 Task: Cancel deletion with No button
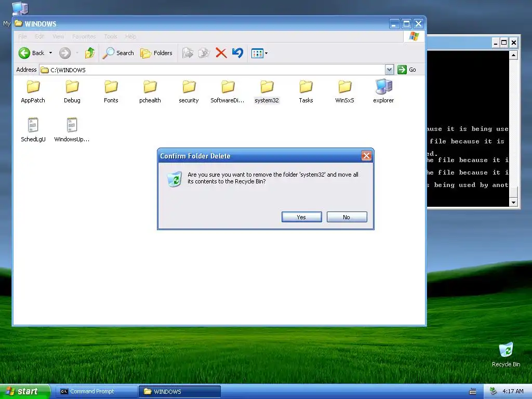(347, 217)
